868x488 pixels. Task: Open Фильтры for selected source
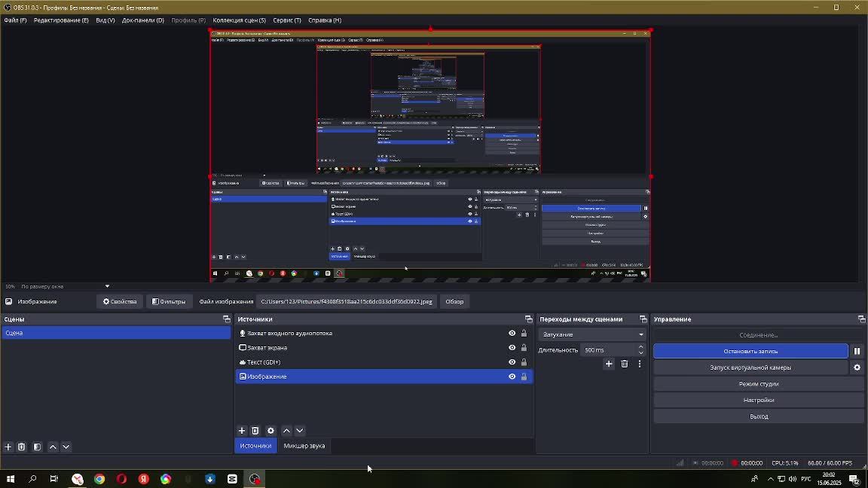point(169,301)
